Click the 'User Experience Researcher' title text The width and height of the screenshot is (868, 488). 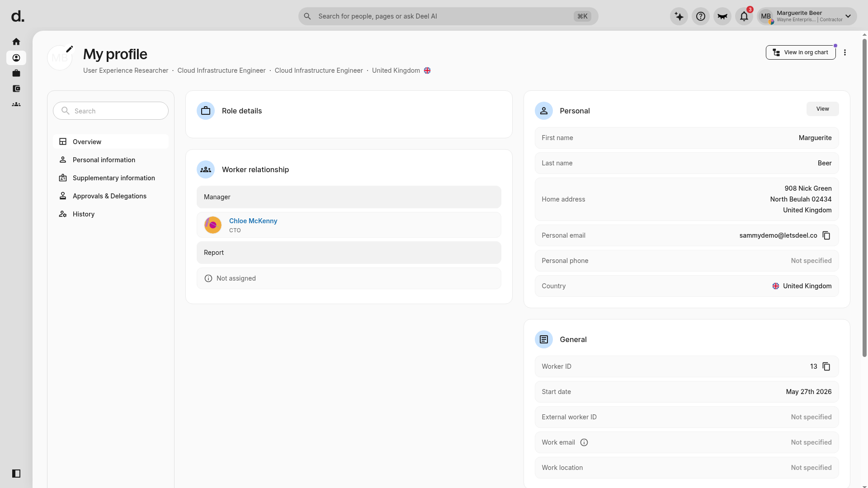tap(126, 70)
